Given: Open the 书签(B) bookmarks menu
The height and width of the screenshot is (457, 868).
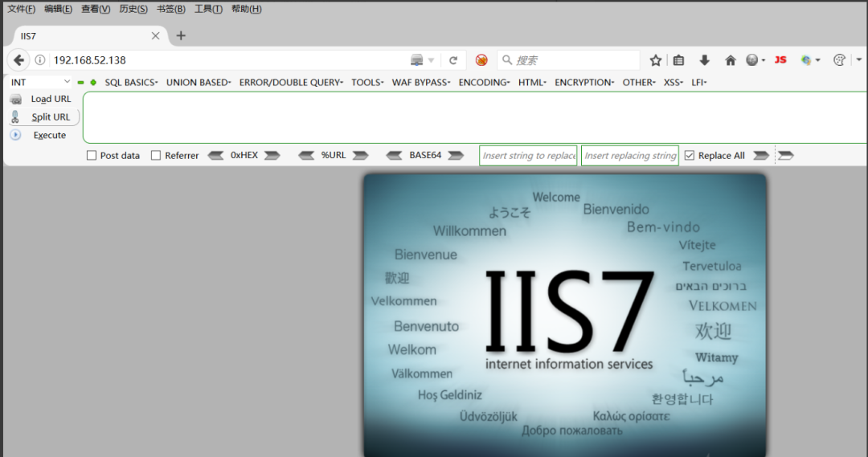Looking at the screenshot, I should pyautogui.click(x=170, y=9).
